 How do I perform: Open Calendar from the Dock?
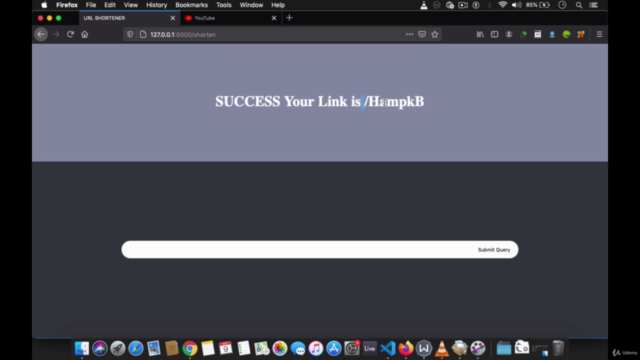point(226,348)
